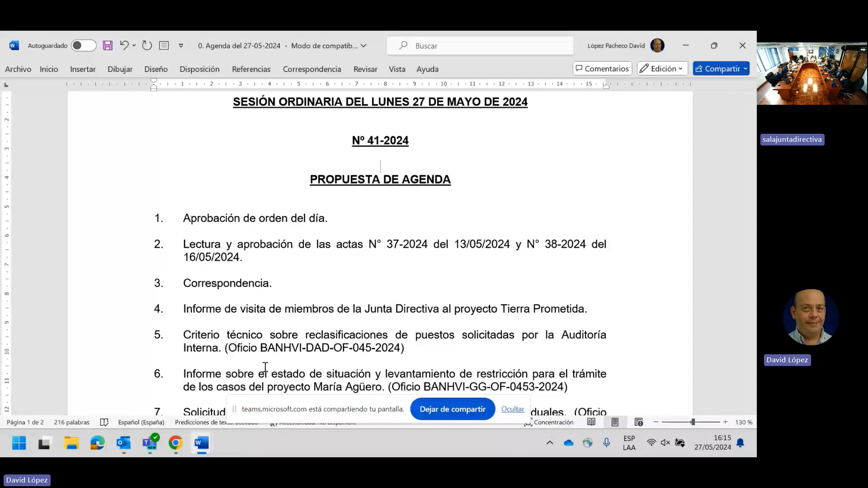Click the proofing book icon in status bar
Image resolution: width=868 pixels, height=488 pixels.
coord(104,422)
